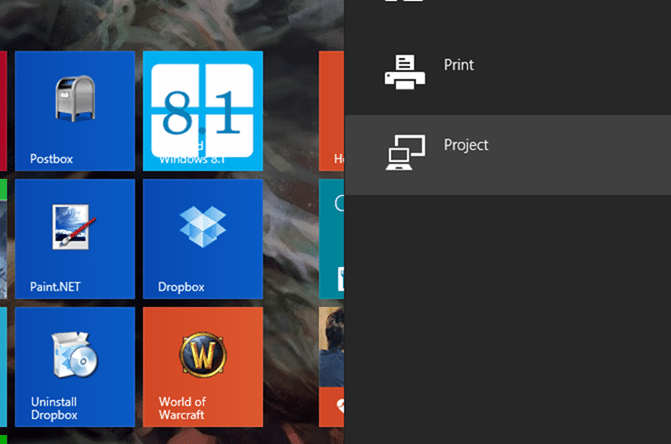This screenshot has width=671, height=444.
Task: Click the World of Warcraft label text
Action: (182, 408)
